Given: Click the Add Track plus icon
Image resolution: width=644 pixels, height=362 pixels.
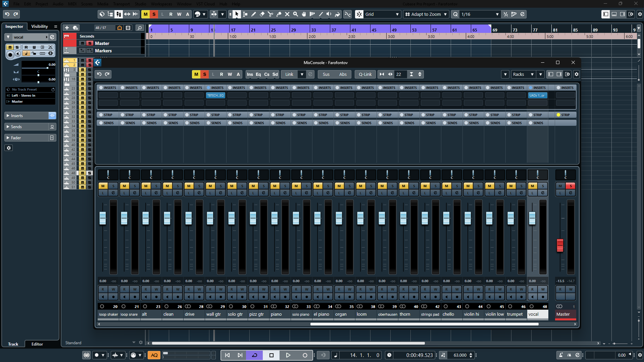Looking at the screenshot, I should [x=67, y=28].
